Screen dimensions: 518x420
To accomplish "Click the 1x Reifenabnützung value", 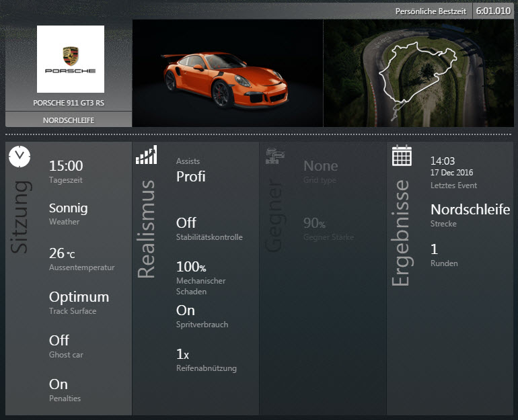I will tap(183, 354).
